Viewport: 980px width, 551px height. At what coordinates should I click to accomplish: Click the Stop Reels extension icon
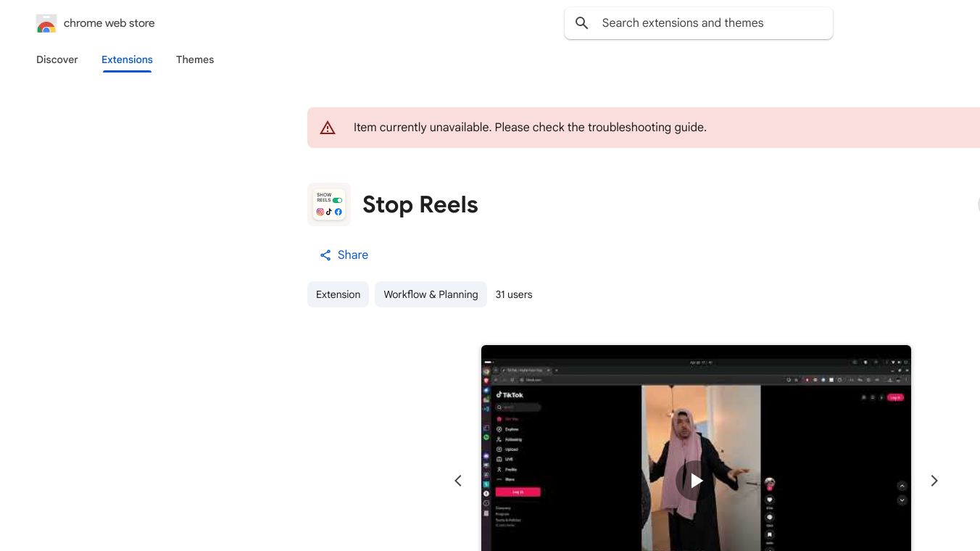(329, 204)
